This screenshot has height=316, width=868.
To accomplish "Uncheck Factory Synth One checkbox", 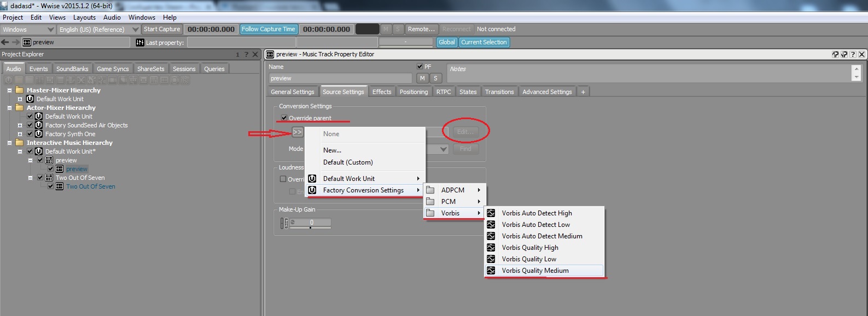I will [x=30, y=134].
